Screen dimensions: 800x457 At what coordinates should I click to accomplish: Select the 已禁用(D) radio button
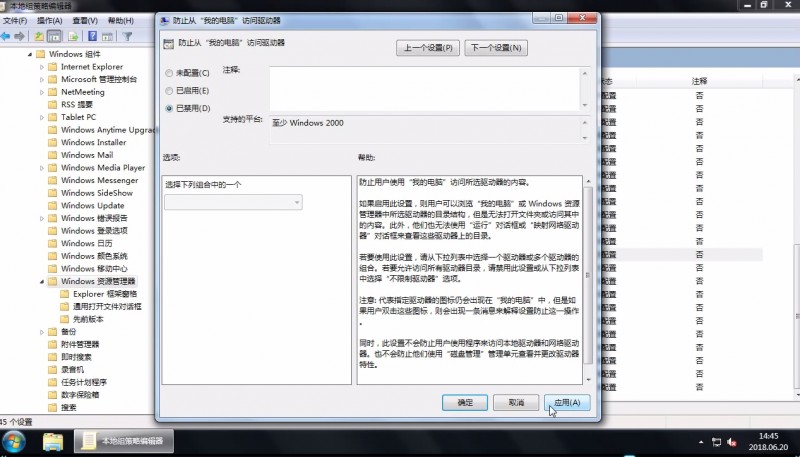click(169, 108)
